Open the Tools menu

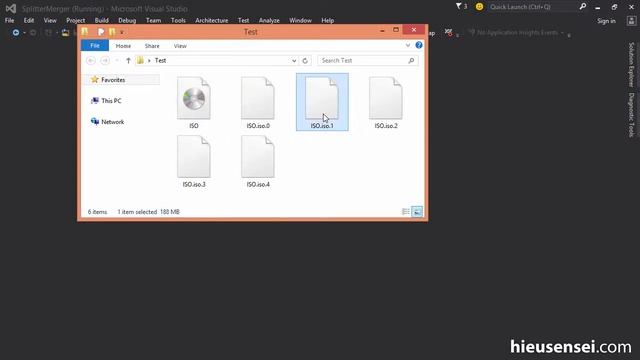178,20
